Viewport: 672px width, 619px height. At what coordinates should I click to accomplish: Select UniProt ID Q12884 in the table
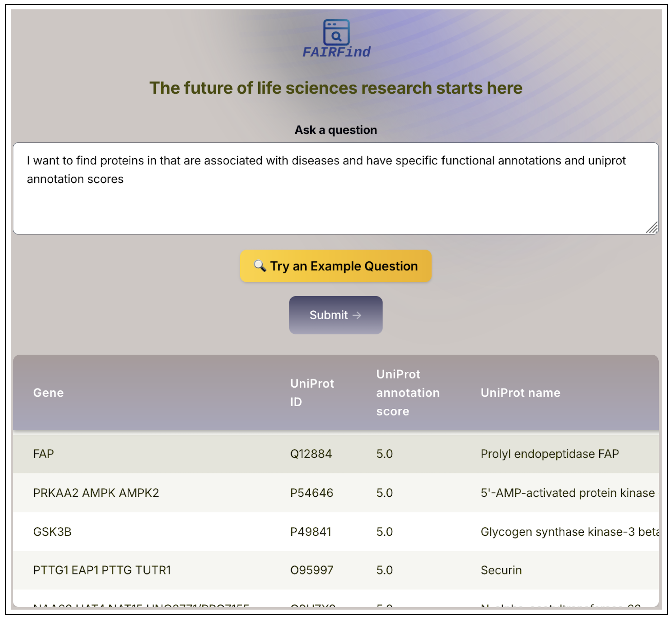[x=312, y=454]
